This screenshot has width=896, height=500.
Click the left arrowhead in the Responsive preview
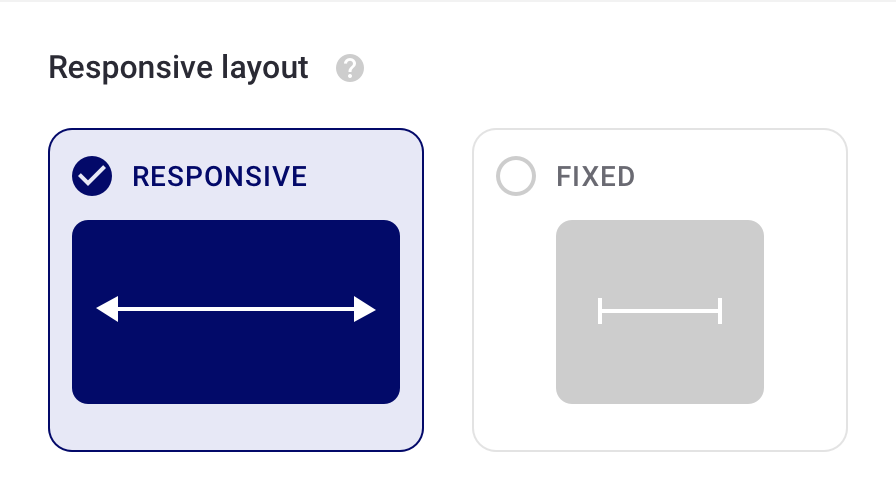(x=108, y=311)
